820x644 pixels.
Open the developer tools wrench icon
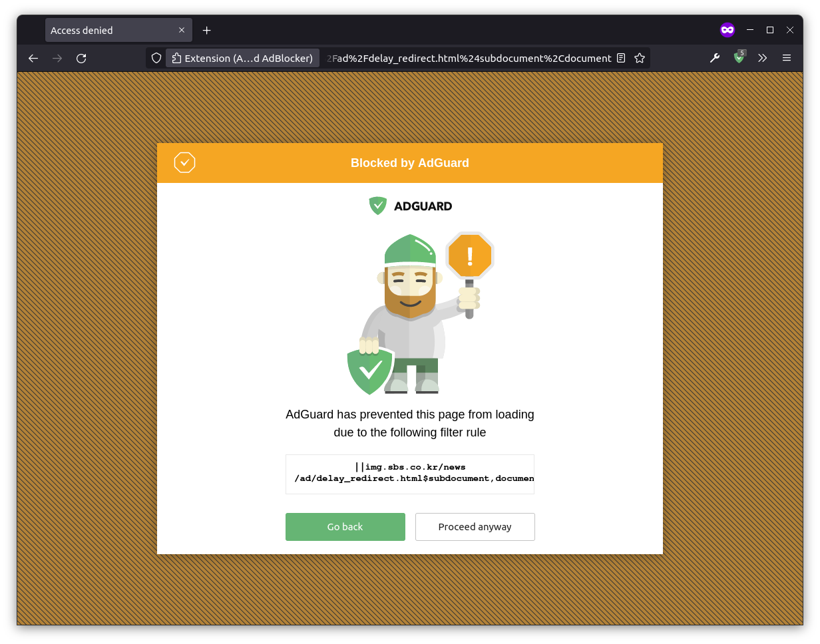[715, 58]
